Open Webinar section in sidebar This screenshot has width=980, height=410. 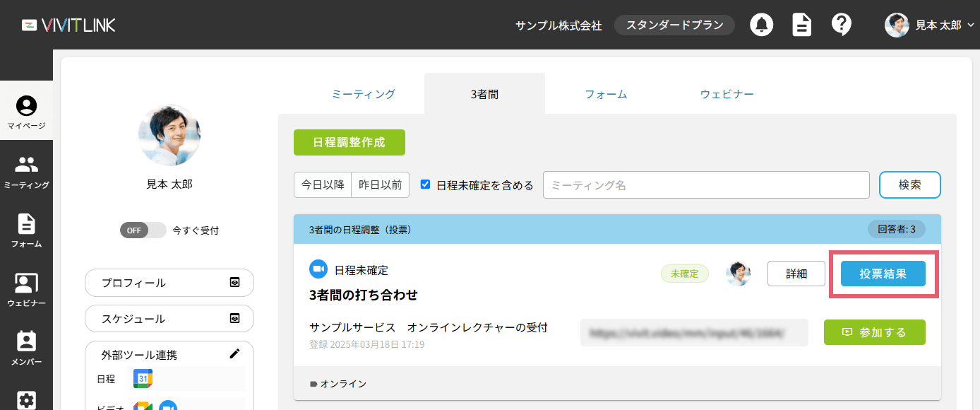26,290
